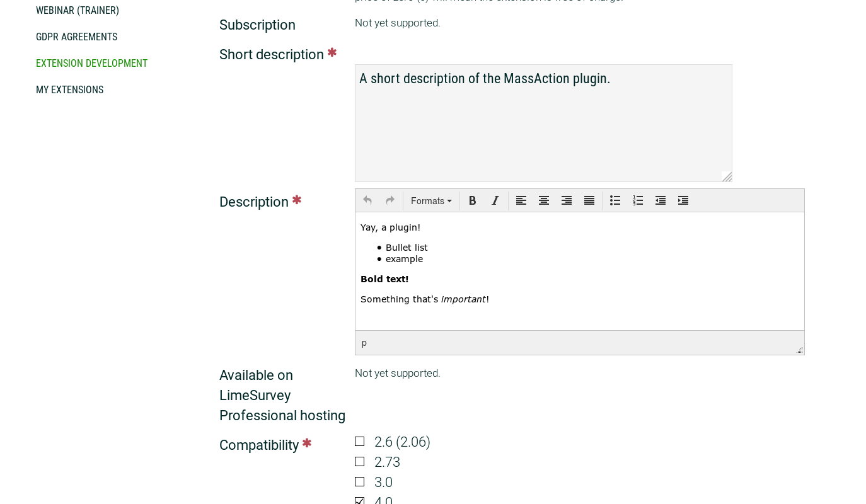This screenshot has height=504, width=866.
Task: Increase indent in description editor
Action: [683, 200]
